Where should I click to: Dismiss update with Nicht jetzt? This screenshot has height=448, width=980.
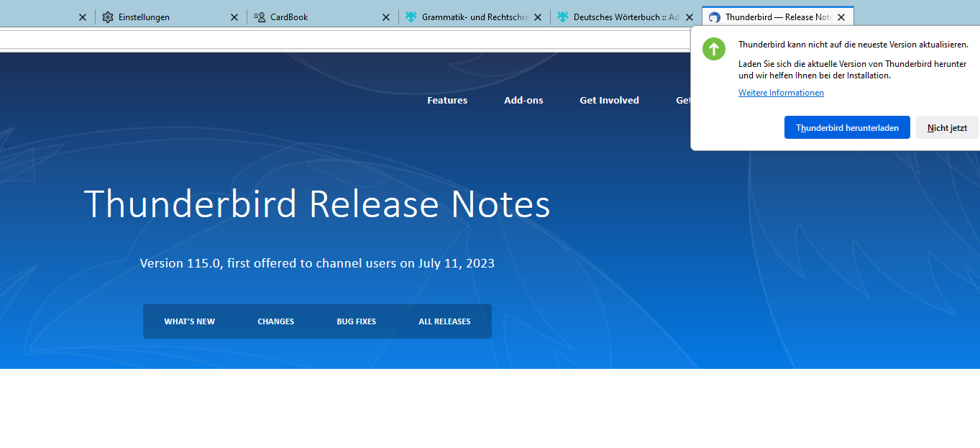click(x=947, y=127)
